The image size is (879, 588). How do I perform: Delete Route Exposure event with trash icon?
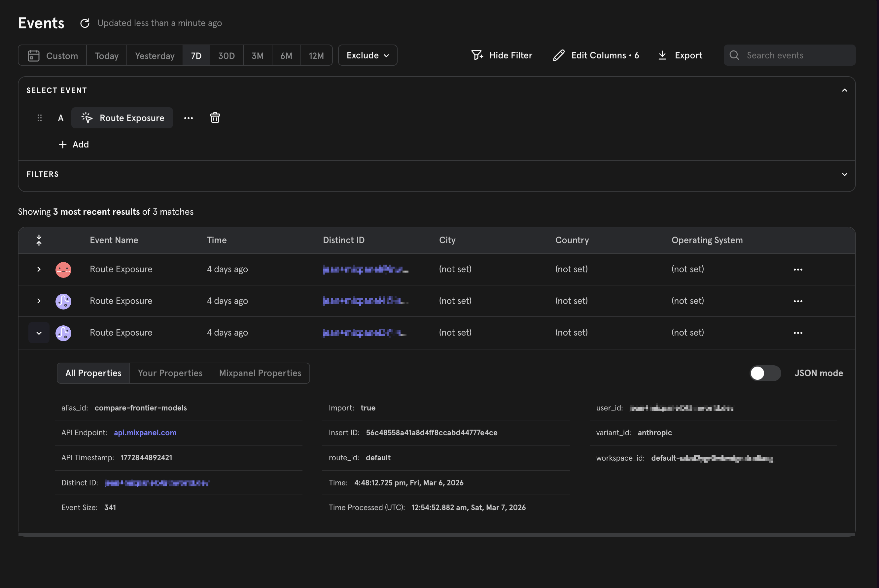pyautogui.click(x=215, y=118)
